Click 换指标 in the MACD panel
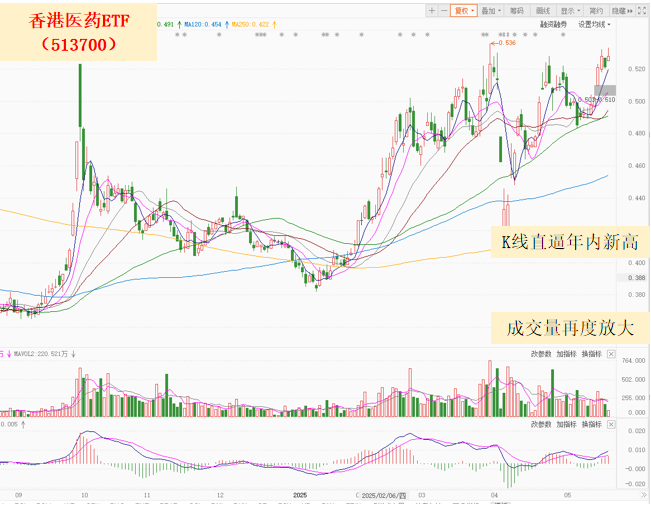Image resolution: width=651 pixels, height=505 pixels. coord(592,424)
